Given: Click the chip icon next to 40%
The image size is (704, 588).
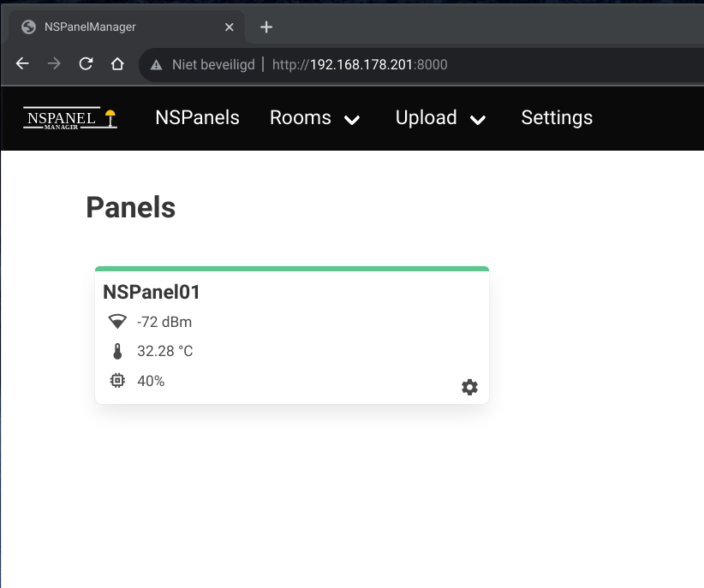Looking at the screenshot, I should (116, 380).
